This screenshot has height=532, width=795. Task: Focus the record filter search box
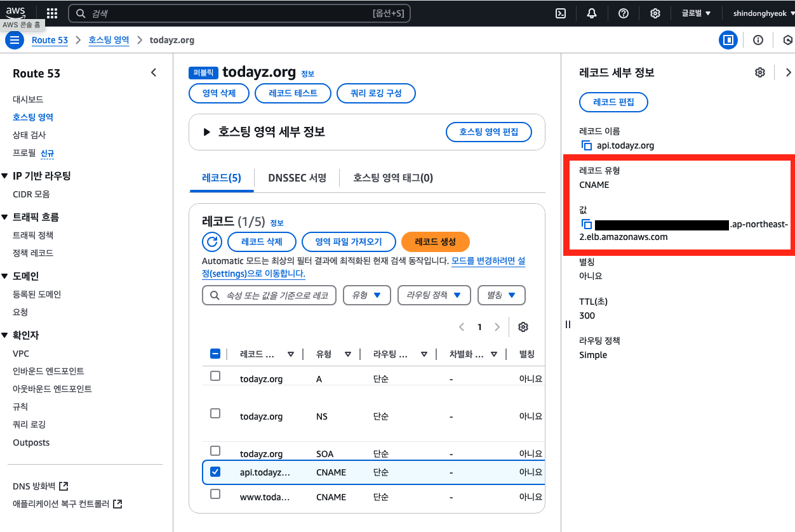point(269,295)
